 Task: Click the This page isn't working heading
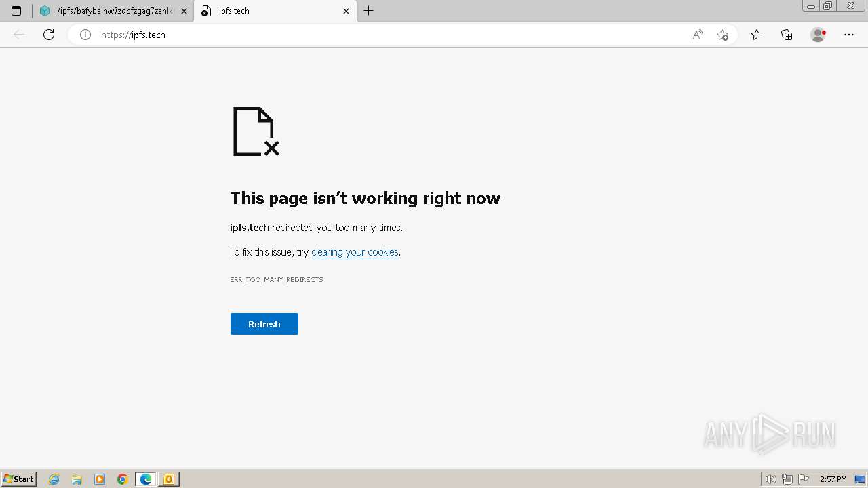click(365, 198)
